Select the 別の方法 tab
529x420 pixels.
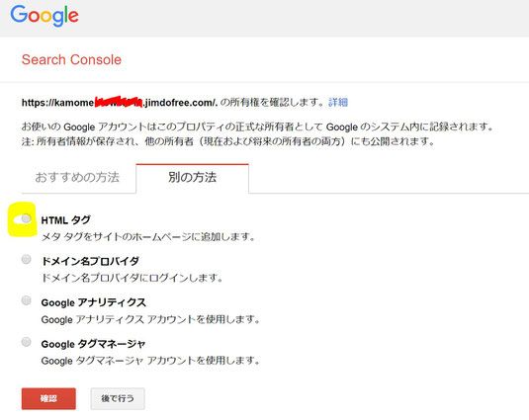coord(192,177)
